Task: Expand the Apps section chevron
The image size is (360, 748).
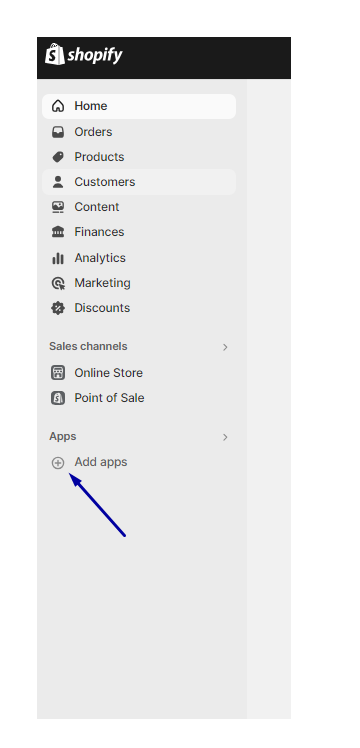Action: 225,437
